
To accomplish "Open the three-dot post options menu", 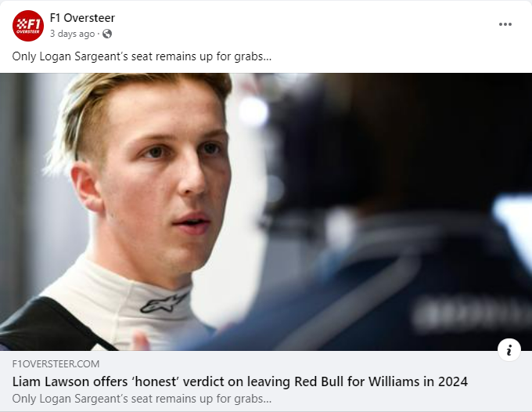I will pos(505,24).
